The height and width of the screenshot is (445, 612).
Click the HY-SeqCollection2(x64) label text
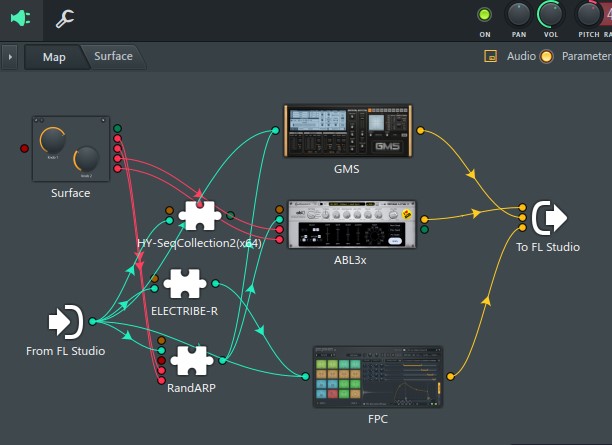(199, 243)
